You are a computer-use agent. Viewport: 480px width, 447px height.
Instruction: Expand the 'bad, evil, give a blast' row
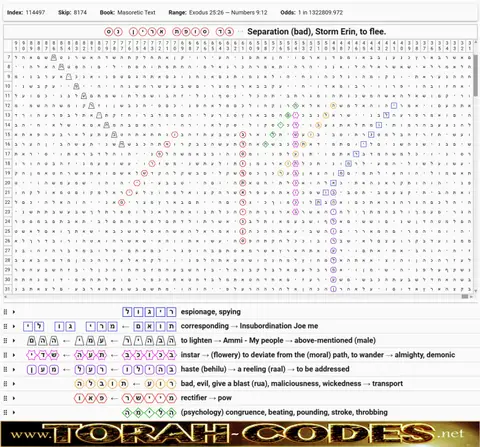coord(14,383)
